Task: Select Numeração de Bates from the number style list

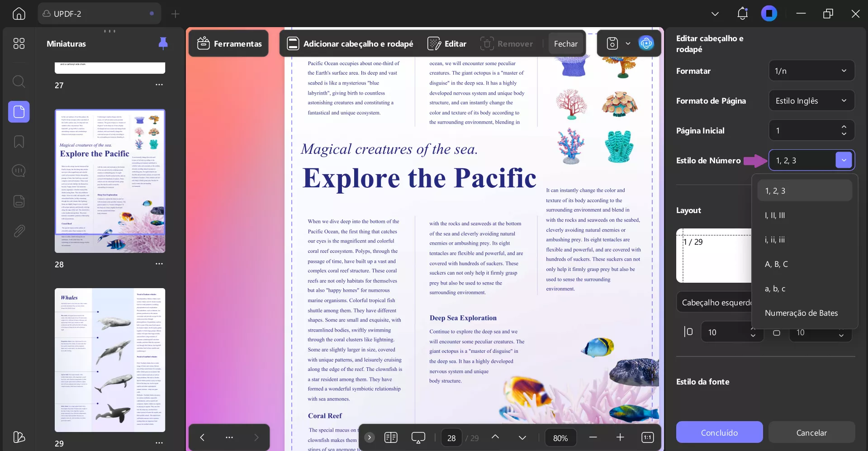Action: click(802, 313)
